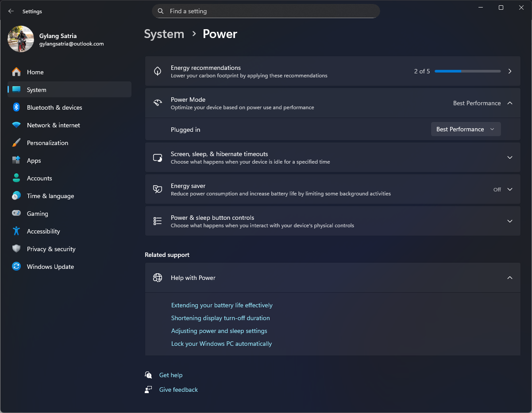Expand Screen, sleep, & hibernate timeouts
This screenshot has height=413, width=532.
click(x=509, y=157)
